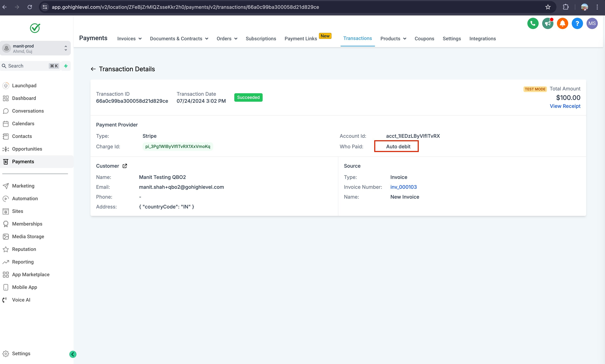Expand the Documents & Contracts dropdown
605x364 pixels.
coord(179,39)
